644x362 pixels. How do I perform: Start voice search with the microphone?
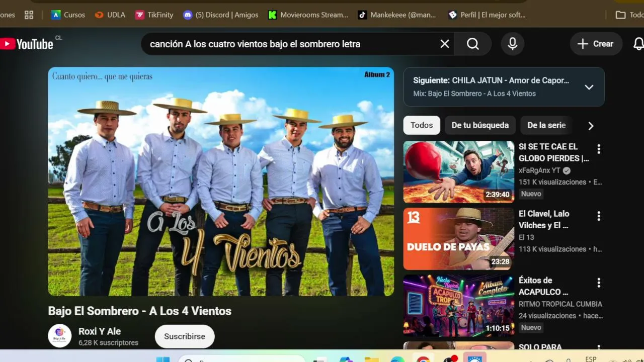(513, 44)
